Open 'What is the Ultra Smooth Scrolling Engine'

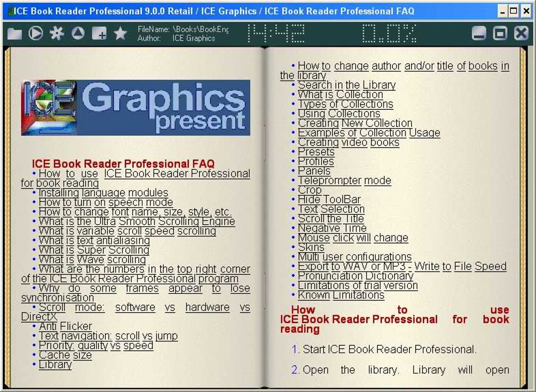[x=137, y=221]
